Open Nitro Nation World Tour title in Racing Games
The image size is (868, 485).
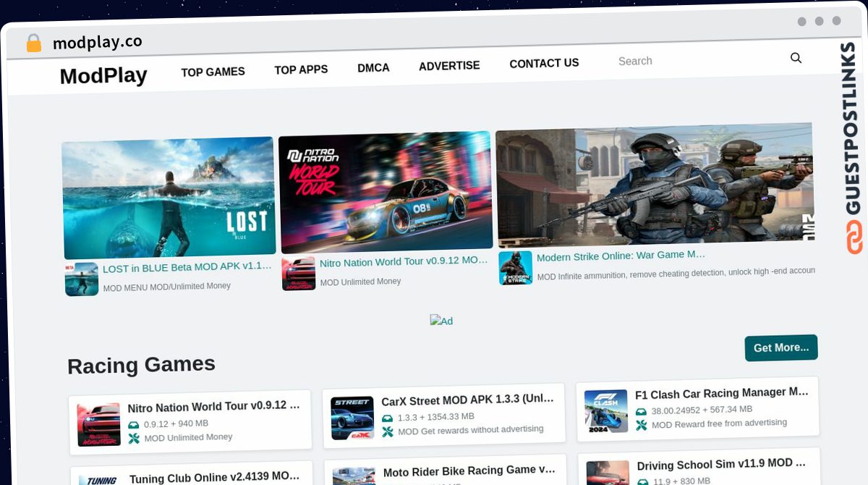(213, 406)
